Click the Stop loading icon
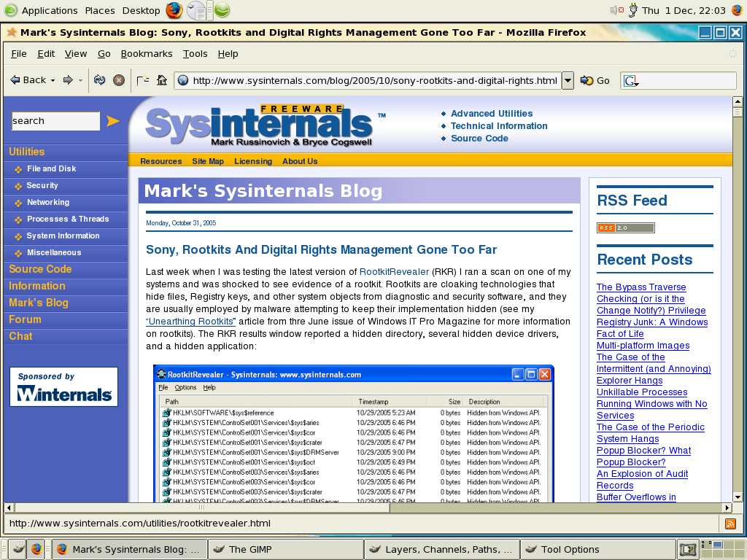The image size is (747, 560). (119, 80)
